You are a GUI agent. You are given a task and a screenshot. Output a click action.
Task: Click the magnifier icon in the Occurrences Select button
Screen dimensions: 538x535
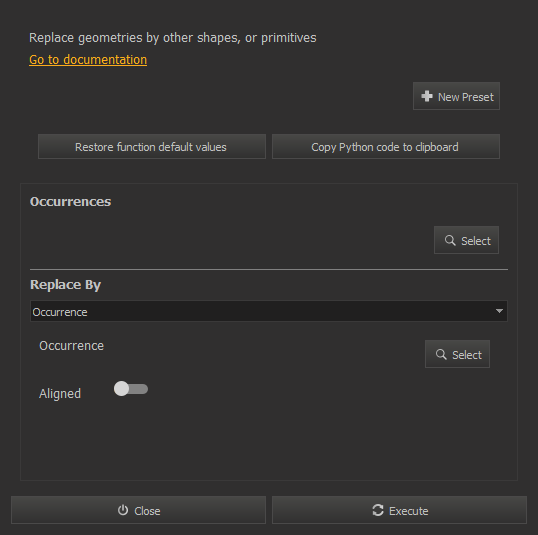tap(450, 240)
